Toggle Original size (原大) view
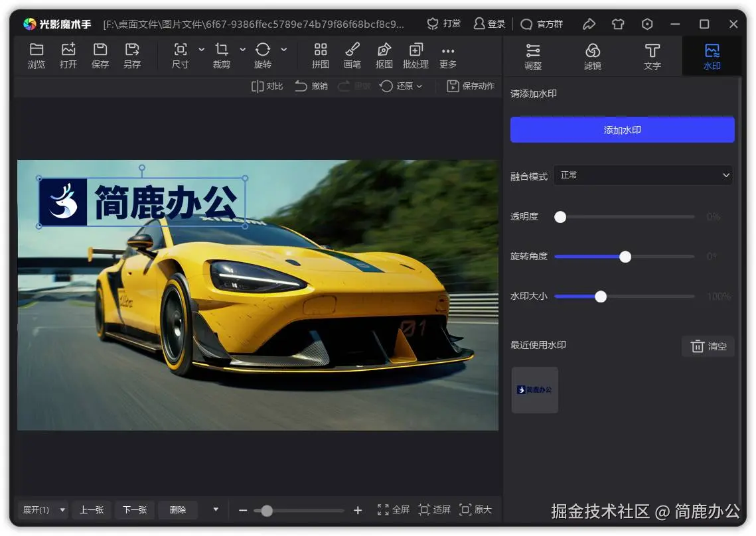The height and width of the screenshot is (536, 756). click(x=466, y=509)
